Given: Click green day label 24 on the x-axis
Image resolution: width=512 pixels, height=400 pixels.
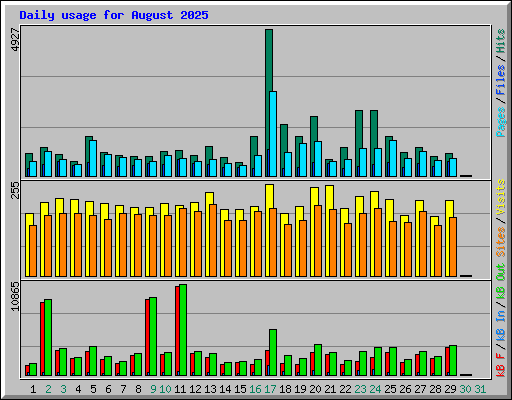Looking at the screenshot, I should pos(375,389).
